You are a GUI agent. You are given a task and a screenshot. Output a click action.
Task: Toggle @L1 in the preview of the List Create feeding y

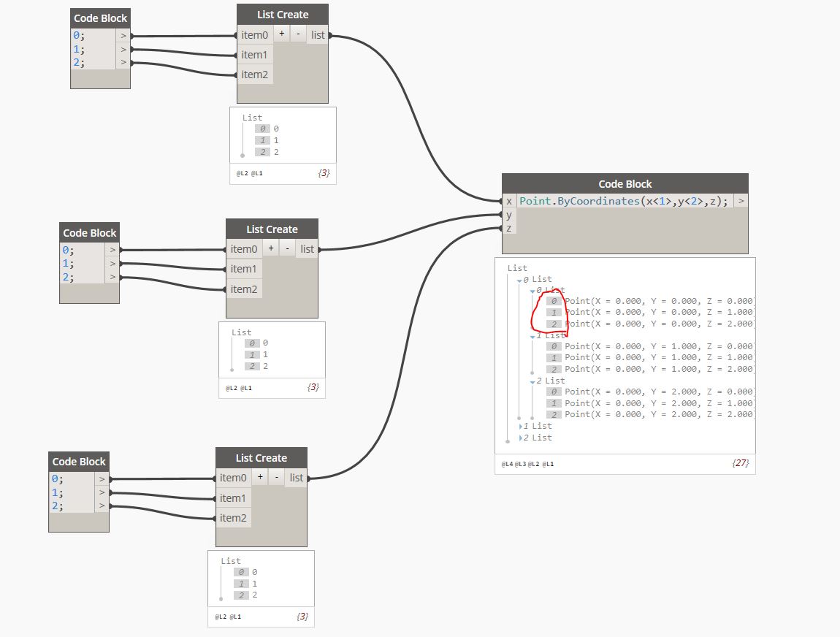coord(246,388)
